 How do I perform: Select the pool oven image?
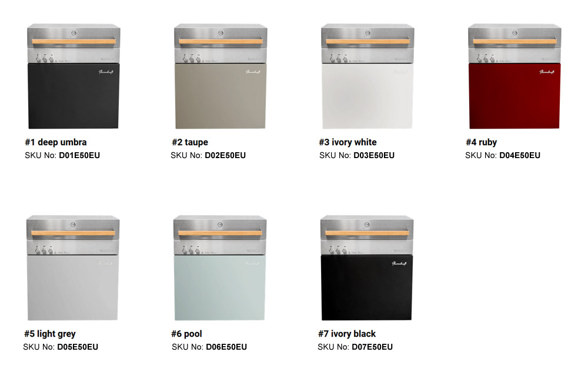click(x=220, y=268)
